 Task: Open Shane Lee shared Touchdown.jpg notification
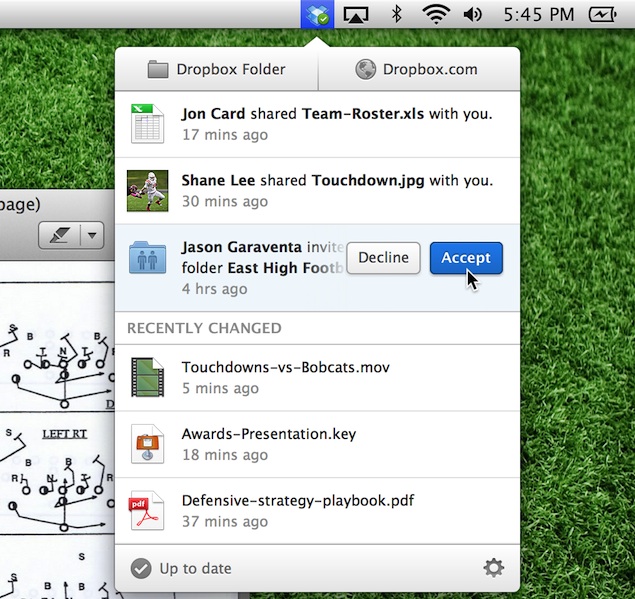click(318, 191)
